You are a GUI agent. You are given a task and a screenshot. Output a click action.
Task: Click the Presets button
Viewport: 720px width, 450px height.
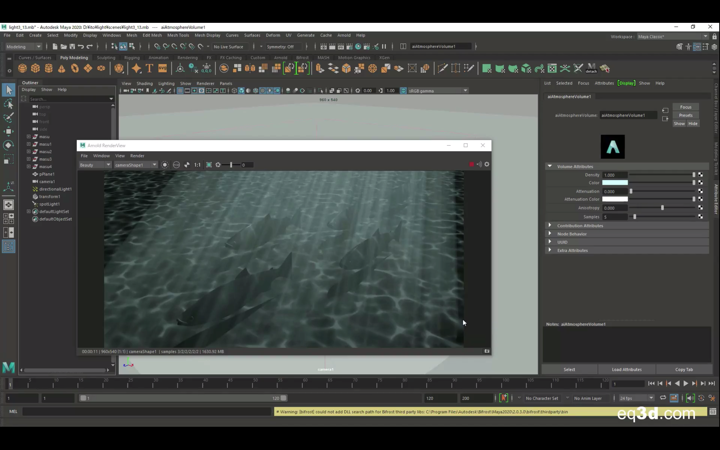click(x=685, y=115)
